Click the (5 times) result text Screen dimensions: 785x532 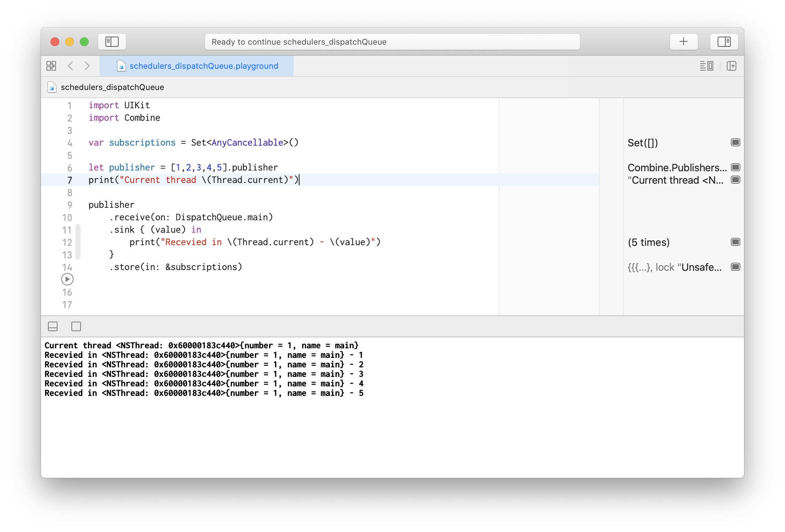coord(648,242)
